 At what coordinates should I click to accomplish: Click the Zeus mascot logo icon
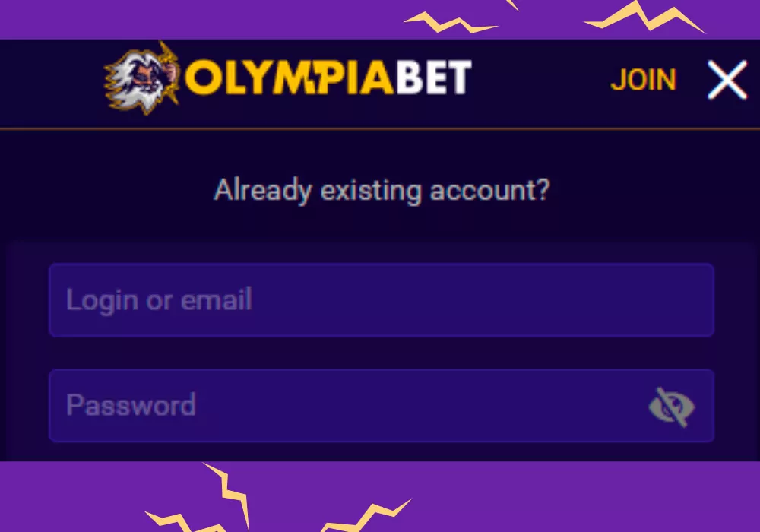[142, 76]
